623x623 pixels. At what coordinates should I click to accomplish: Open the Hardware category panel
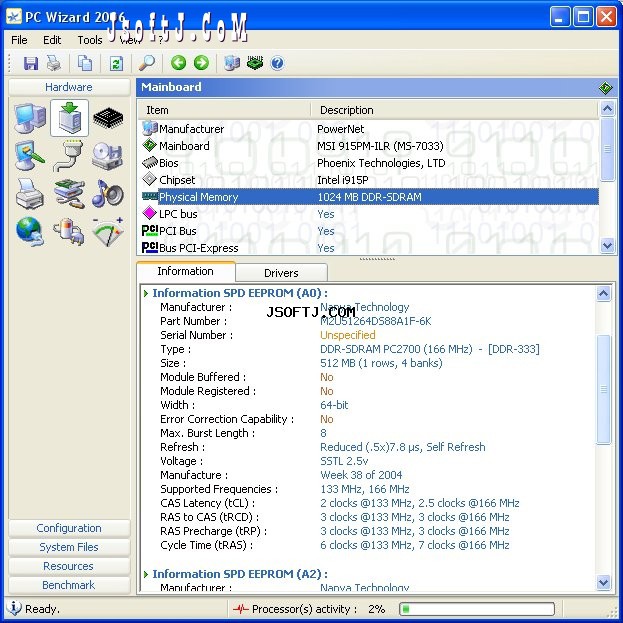[x=69, y=87]
